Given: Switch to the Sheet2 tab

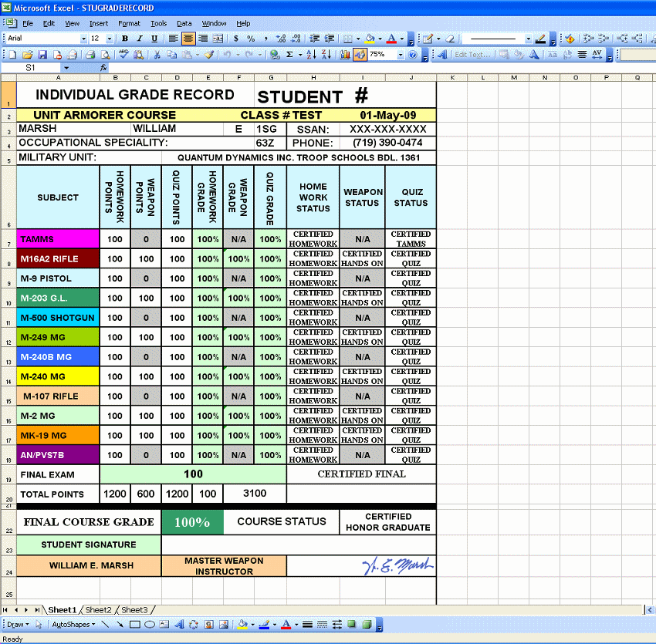Looking at the screenshot, I should [98, 610].
